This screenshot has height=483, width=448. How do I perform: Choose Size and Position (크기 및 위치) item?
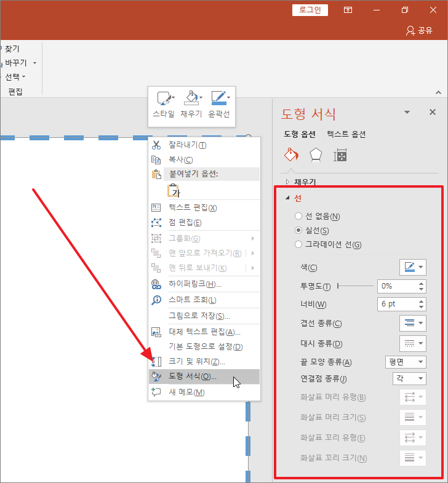[x=204, y=361]
